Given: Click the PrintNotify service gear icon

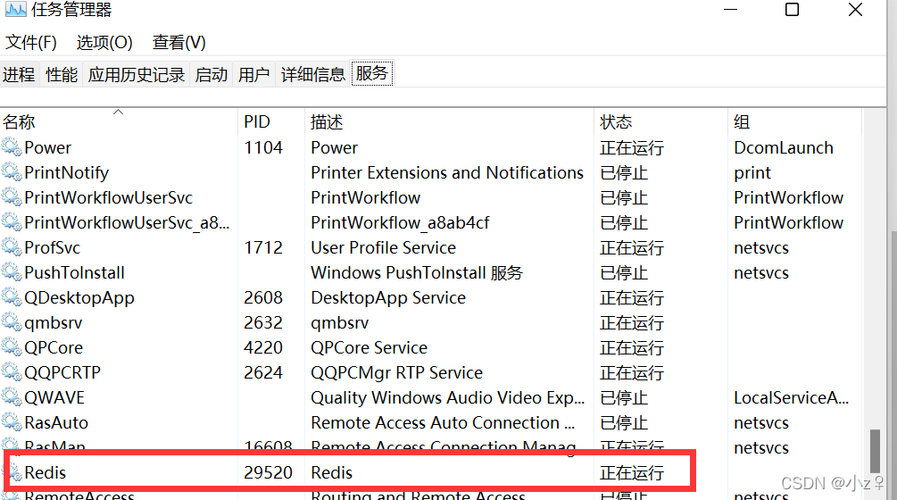Looking at the screenshot, I should tap(12, 172).
